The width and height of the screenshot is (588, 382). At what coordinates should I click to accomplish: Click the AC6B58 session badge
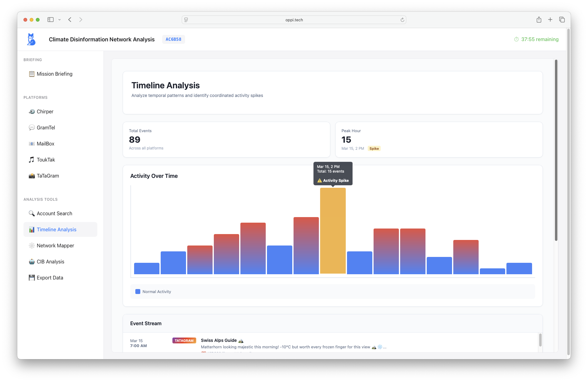tap(173, 39)
